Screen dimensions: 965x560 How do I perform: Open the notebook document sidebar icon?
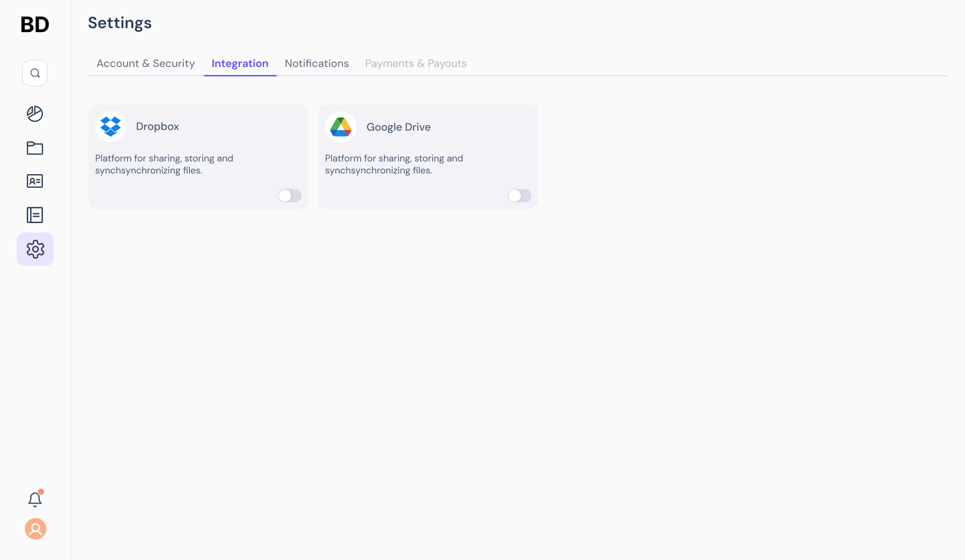click(x=35, y=215)
